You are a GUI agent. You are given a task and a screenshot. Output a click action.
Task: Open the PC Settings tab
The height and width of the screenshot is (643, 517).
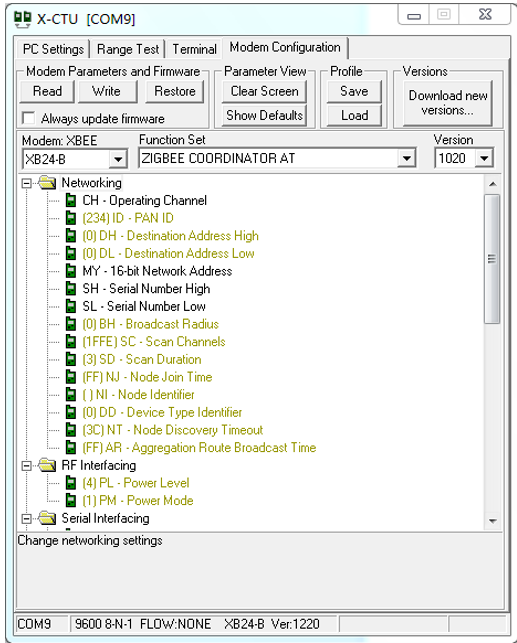point(53,49)
